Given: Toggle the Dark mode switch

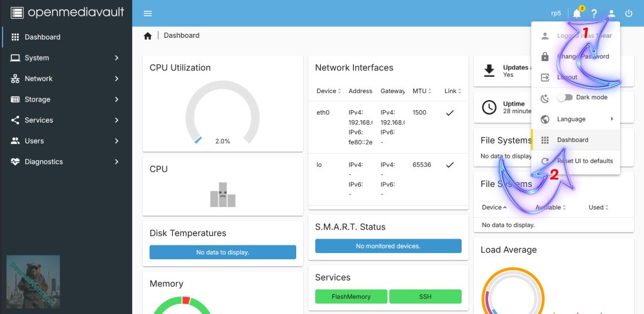Looking at the screenshot, I should 565,98.
